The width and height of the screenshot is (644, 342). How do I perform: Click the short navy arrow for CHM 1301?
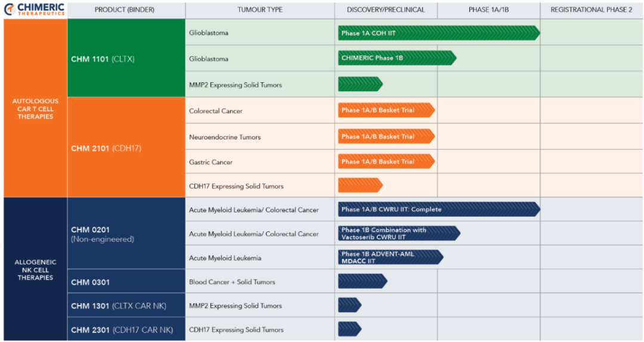(x=349, y=305)
